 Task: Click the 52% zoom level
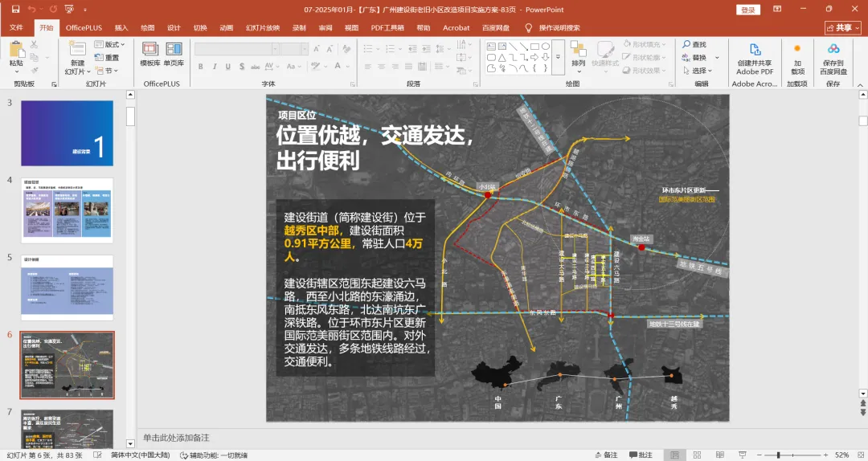coord(842,455)
